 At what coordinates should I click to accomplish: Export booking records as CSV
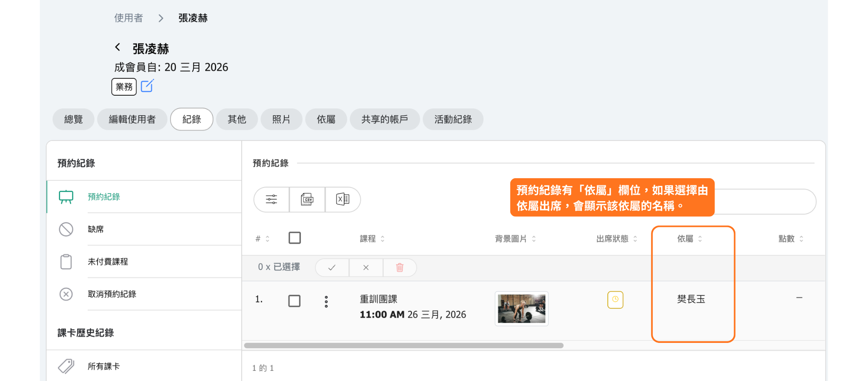[307, 199]
